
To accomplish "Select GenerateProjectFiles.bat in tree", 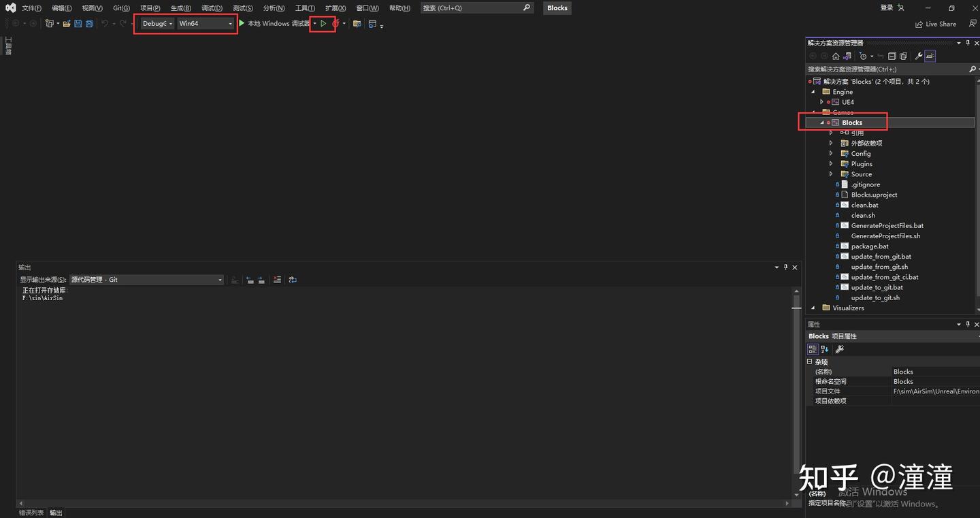I will pos(887,225).
